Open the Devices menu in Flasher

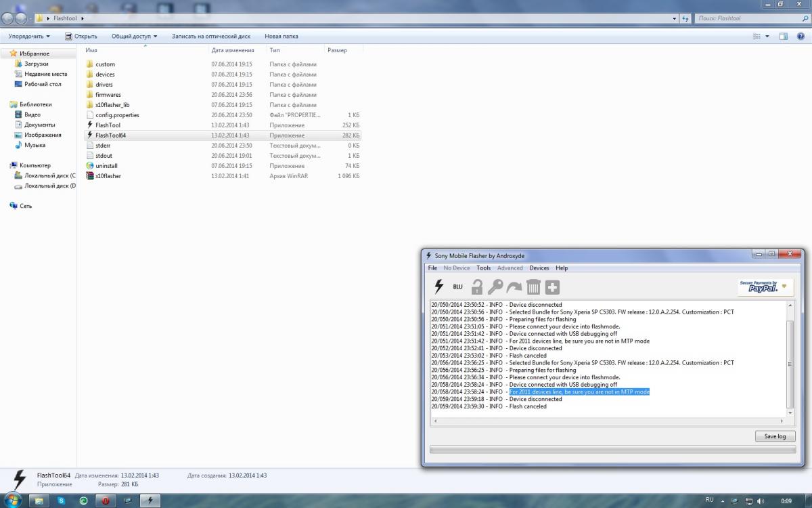tap(539, 268)
